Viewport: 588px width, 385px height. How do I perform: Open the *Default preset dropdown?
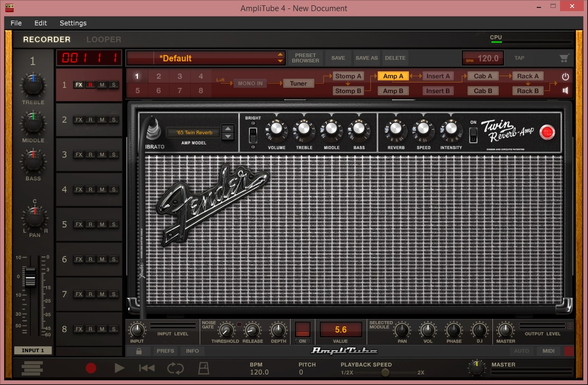(206, 58)
